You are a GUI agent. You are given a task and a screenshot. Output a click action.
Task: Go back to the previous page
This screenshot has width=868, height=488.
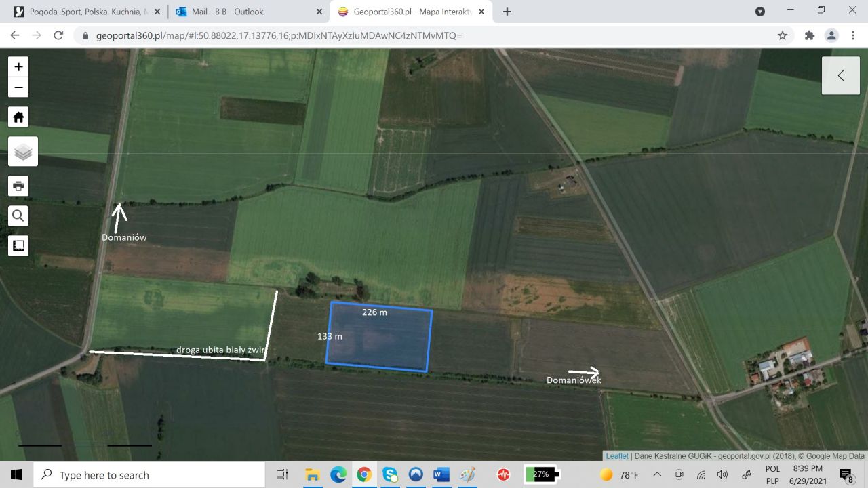pyautogui.click(x=15, y=35)
